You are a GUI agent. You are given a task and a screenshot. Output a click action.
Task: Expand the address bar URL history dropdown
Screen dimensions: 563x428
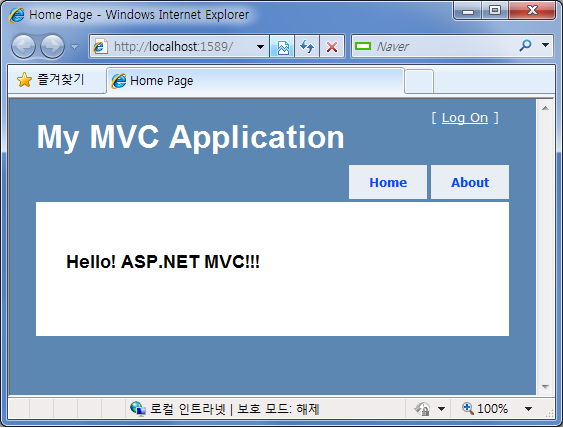(260, 47)
